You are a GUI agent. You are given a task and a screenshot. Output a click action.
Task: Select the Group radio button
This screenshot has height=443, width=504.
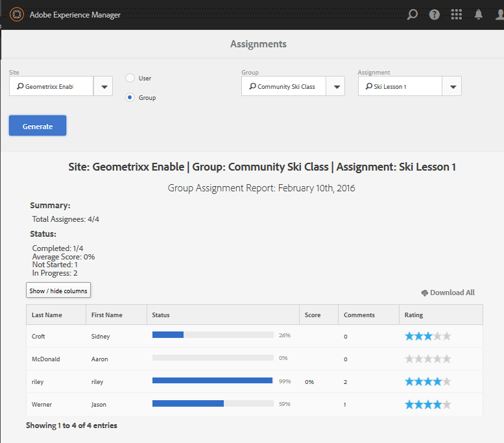click(130, 97)
